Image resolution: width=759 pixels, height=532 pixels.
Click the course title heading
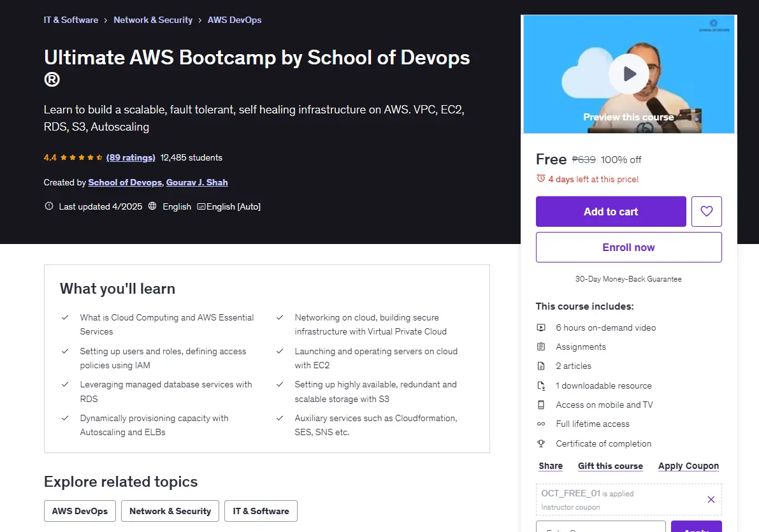(x=257, y=68)
